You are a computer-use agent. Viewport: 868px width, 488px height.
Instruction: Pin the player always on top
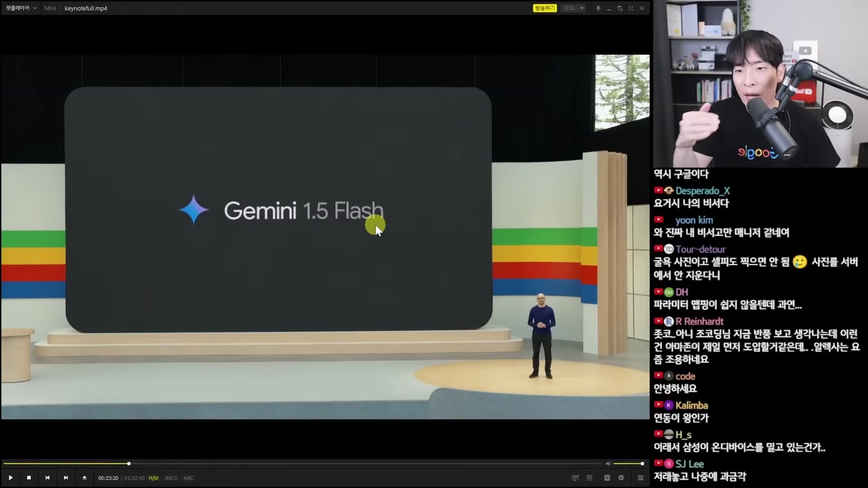pos(598,8)
